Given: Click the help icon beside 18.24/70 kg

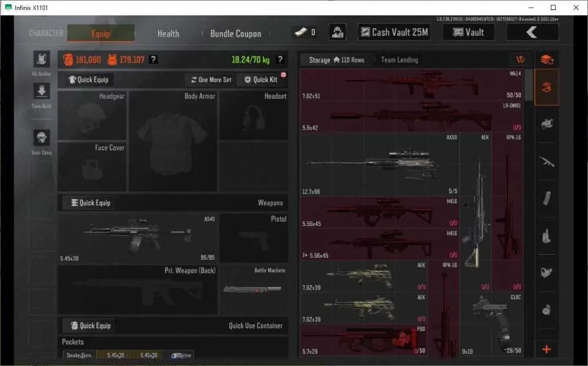Looking at the screenshot, I should coord(280,59).
